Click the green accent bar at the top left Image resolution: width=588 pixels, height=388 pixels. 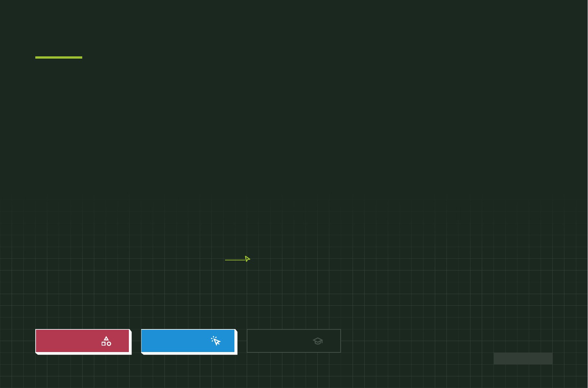click(x=59, y=57)
